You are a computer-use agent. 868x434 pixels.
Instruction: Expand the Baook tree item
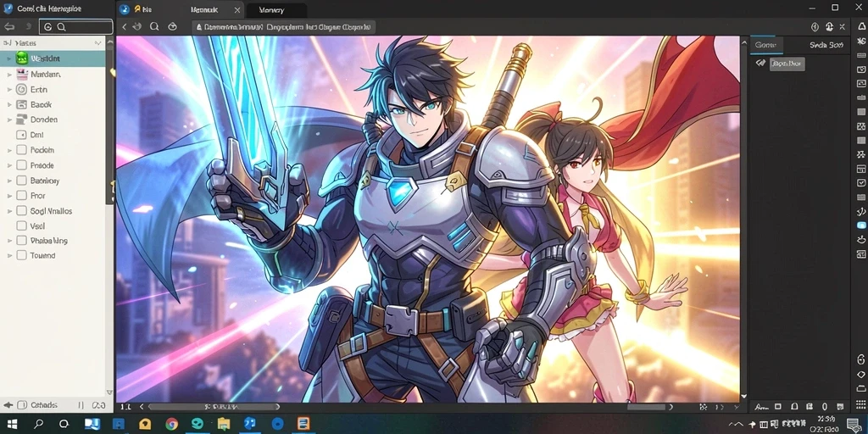coord(8,104)
